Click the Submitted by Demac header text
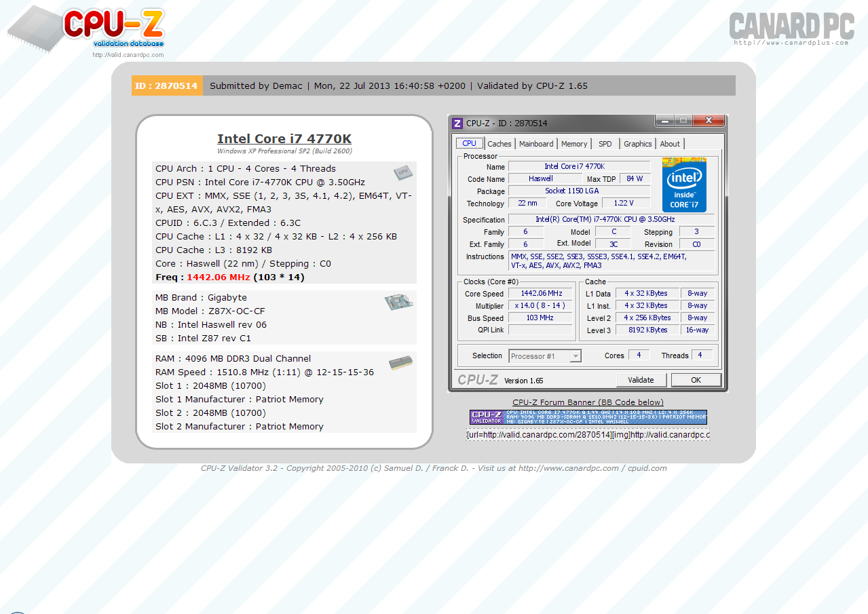Screen dimensions: 868x614 click(x=256, y=86)
